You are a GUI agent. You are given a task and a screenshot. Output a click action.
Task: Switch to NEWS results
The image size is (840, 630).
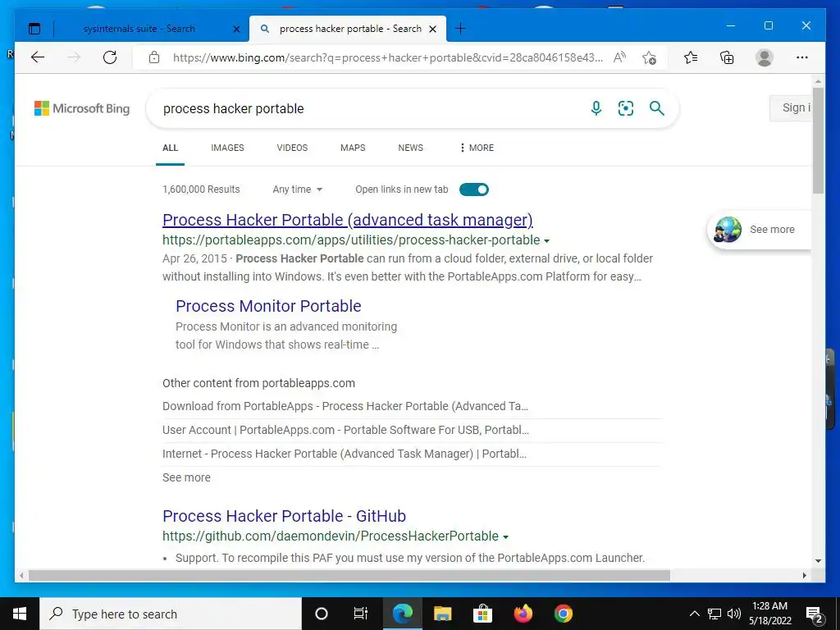[410, 148]
